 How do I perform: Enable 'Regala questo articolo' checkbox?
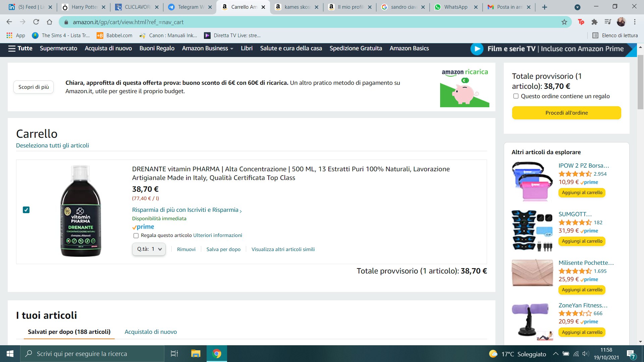click(x=136, y=236)
